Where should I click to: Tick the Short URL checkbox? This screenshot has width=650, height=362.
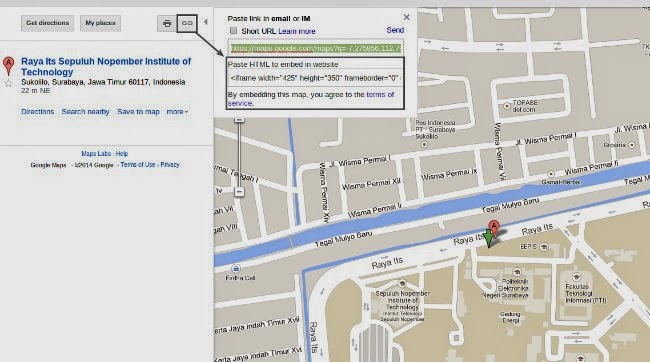pyautogui.click(x=233, y=31)
